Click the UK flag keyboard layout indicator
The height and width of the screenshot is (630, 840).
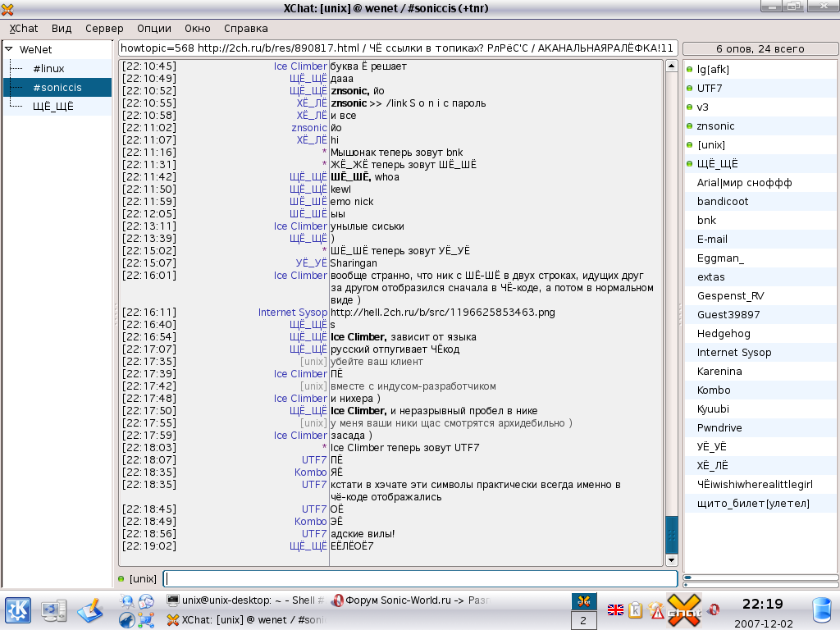click(x=615, y=609)
